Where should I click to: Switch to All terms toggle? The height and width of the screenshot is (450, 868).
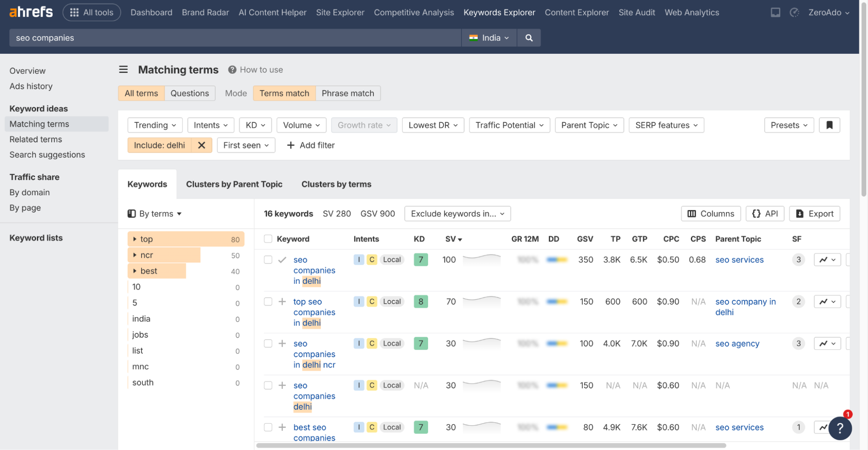[141, 93]
